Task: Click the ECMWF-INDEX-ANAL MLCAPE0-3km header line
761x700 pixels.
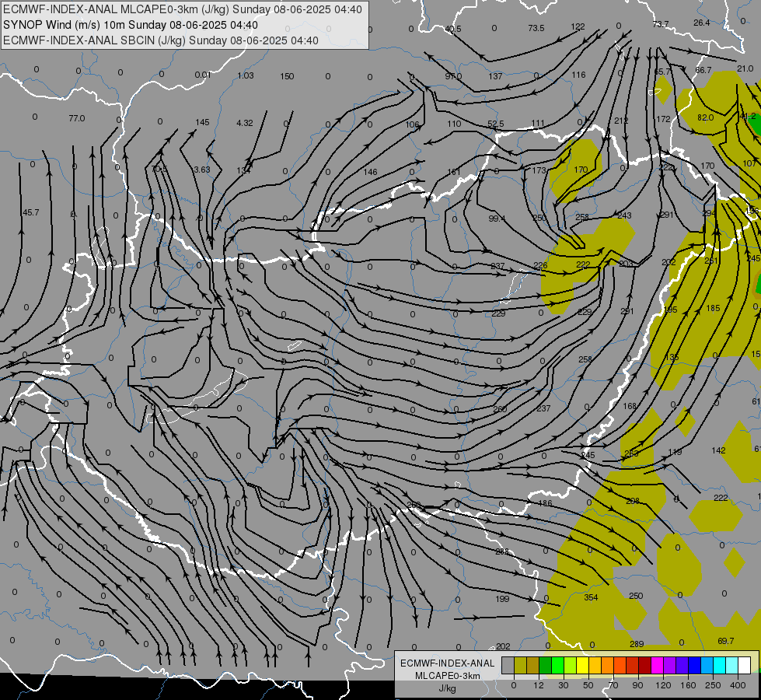Action: click(x=183, y=9)
